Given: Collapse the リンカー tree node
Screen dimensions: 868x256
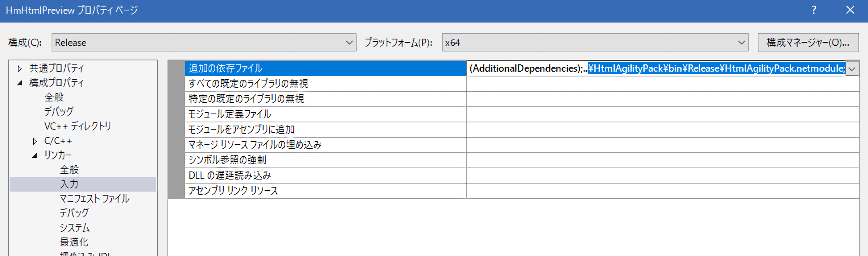Looking at the screenshot, I should 35,155.
